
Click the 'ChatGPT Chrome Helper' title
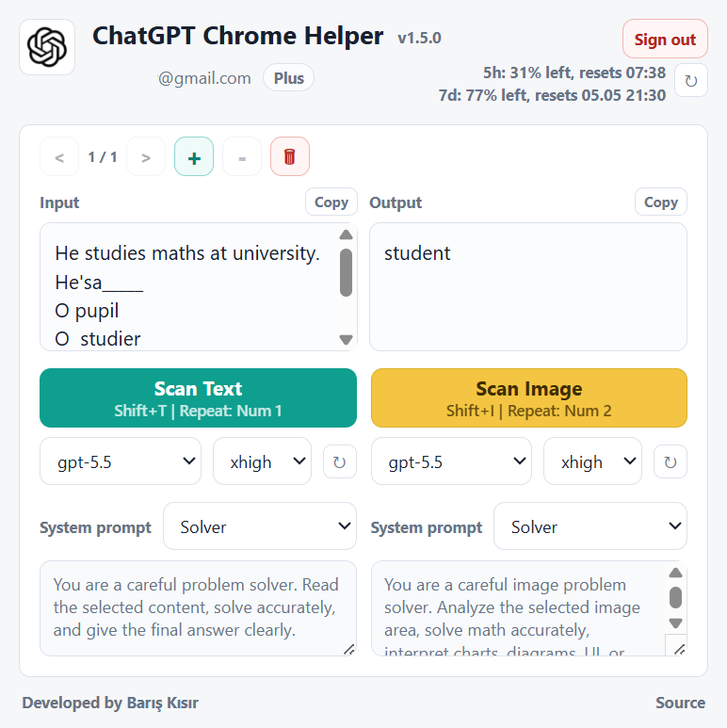tap(237, 36)
